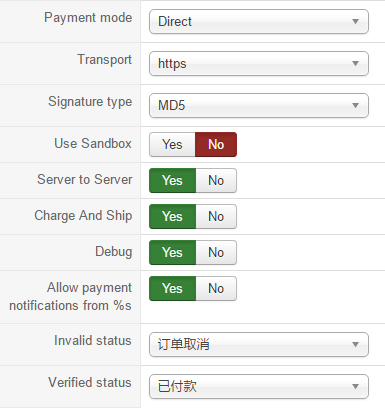
Task: Turn Debug on with Yes
Action: pyautogui.click(x=172, y=253)
